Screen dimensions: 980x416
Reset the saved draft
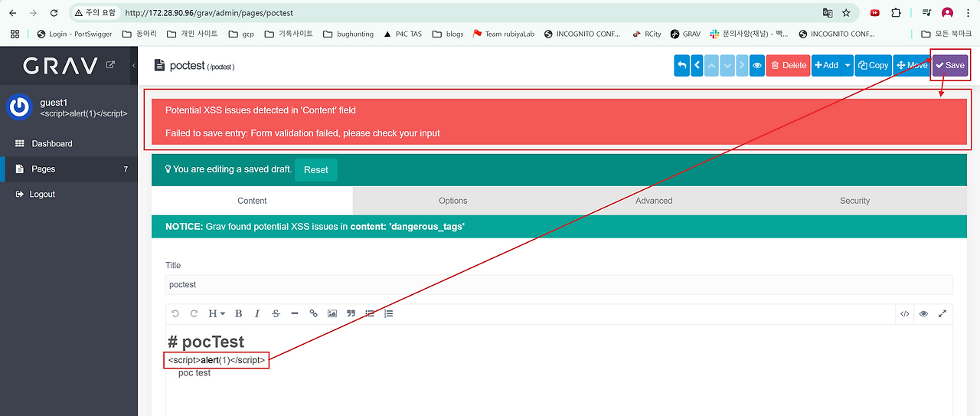point(315,169)
